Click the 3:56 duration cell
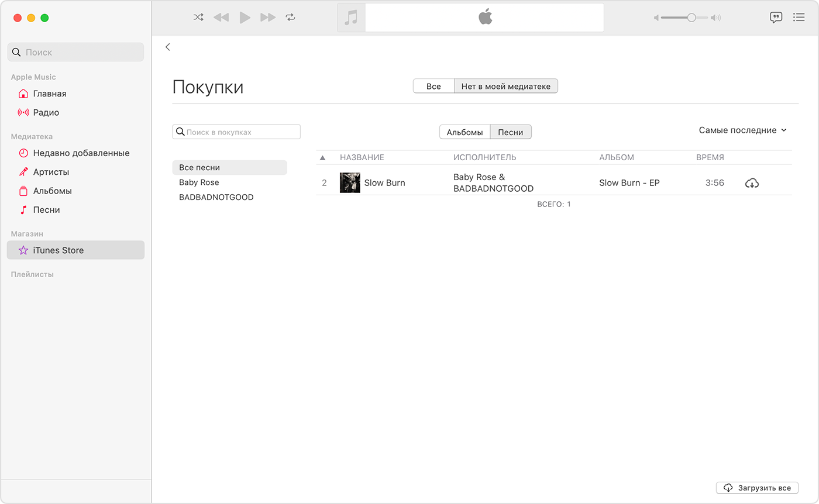 click(714, 183)
